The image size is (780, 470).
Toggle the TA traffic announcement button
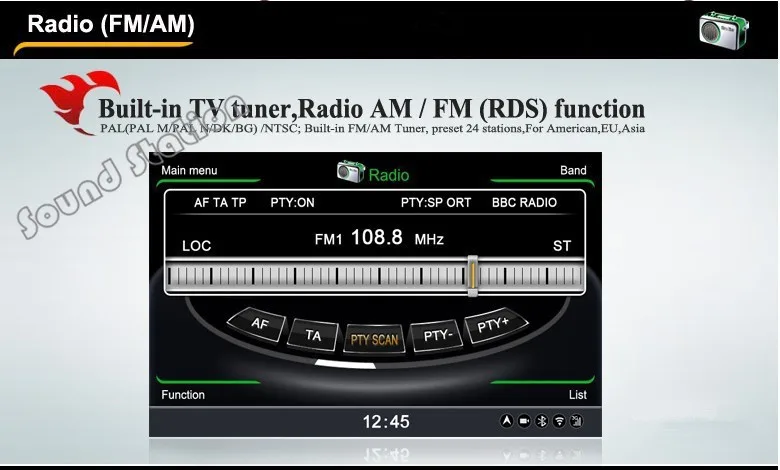coord(313,335)
